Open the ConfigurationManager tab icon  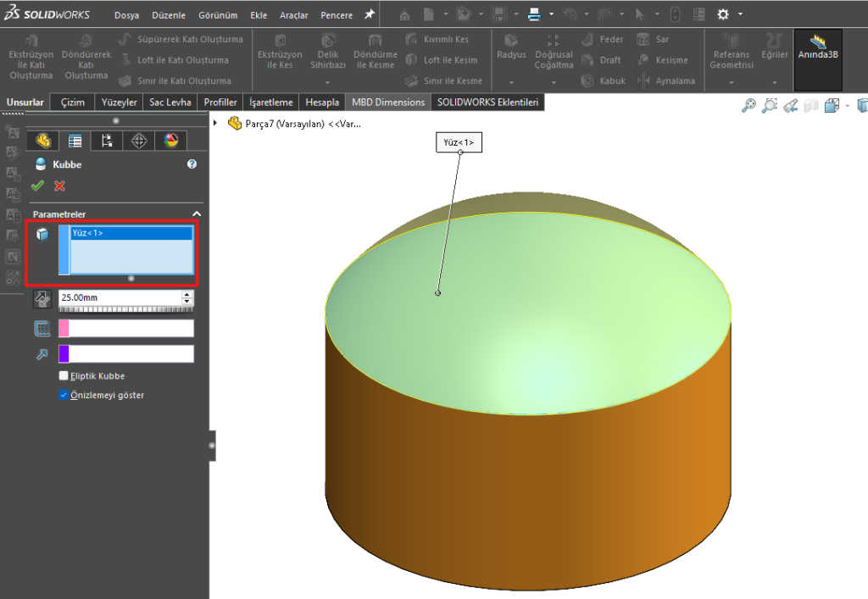coord(107,141)
